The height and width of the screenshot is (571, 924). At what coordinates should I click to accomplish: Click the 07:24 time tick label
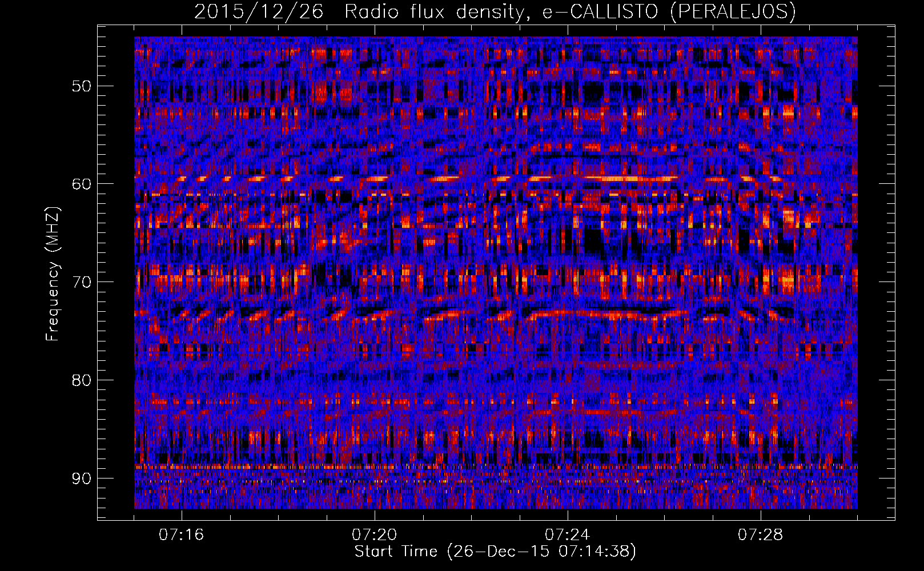(568, 534)
